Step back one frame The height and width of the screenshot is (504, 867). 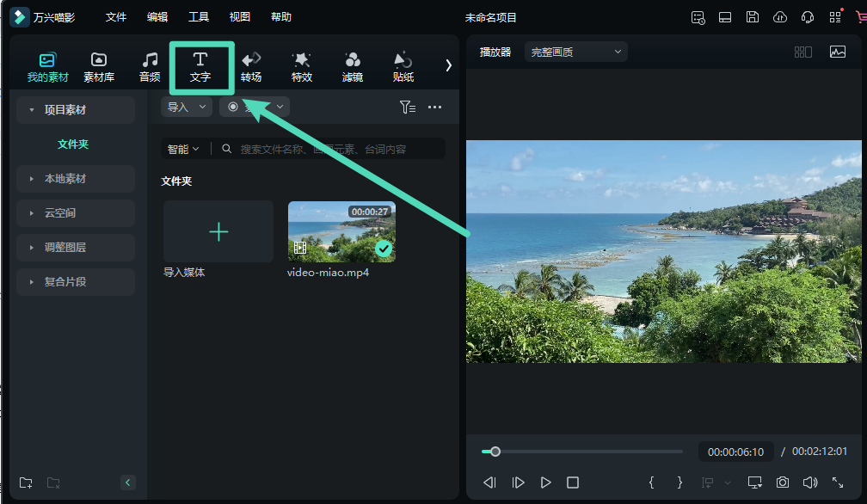click(490, 482)
